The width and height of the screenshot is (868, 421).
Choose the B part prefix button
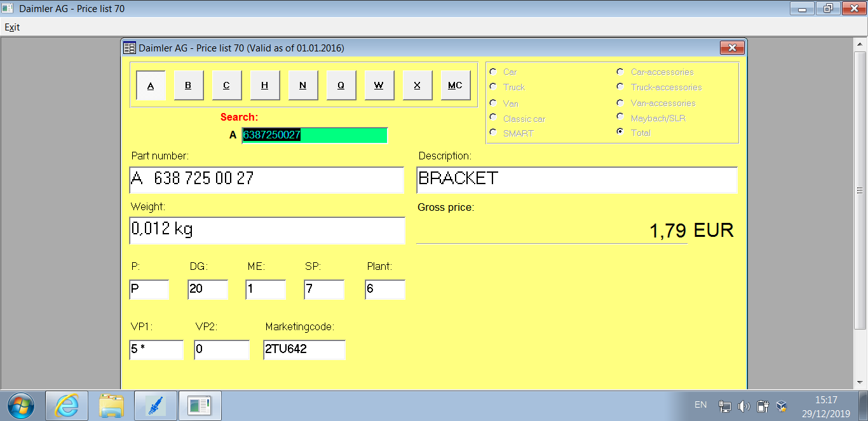pos(189,86)
